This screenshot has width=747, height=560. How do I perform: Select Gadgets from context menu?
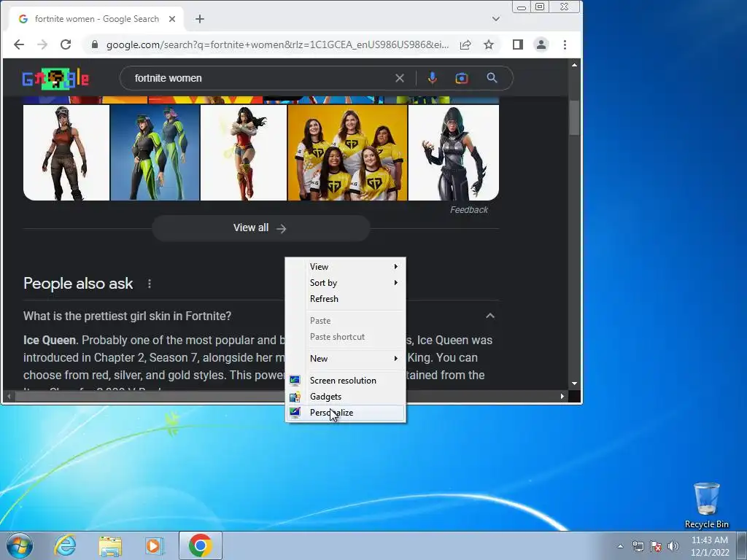pos(345,397)
